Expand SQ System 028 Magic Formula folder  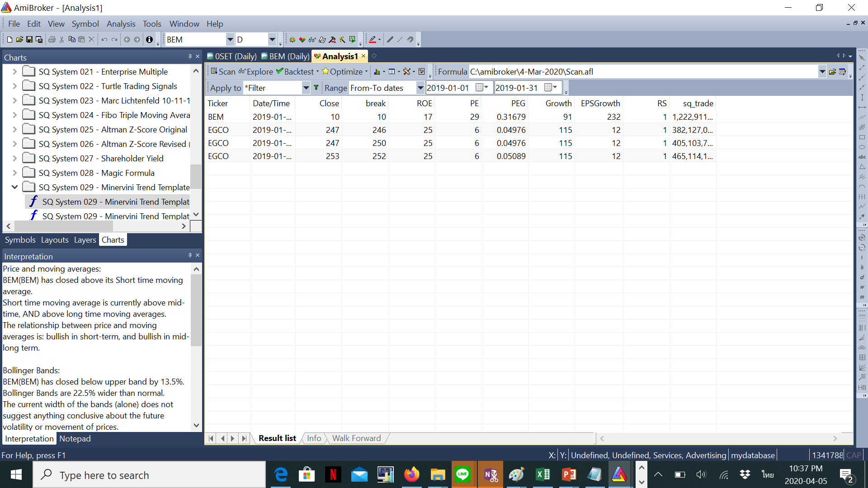pyautogui.click(x=14, y=173)
